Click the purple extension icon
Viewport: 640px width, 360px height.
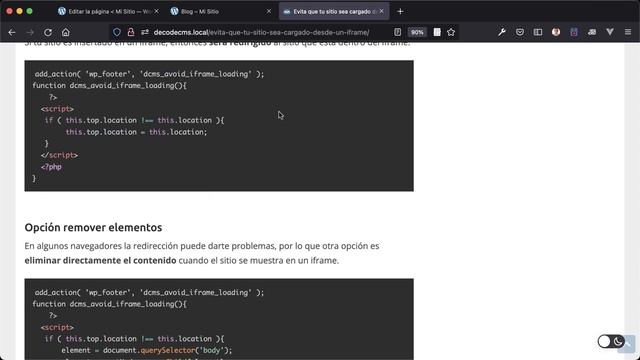pyautogui.click(x=573, y=32)
